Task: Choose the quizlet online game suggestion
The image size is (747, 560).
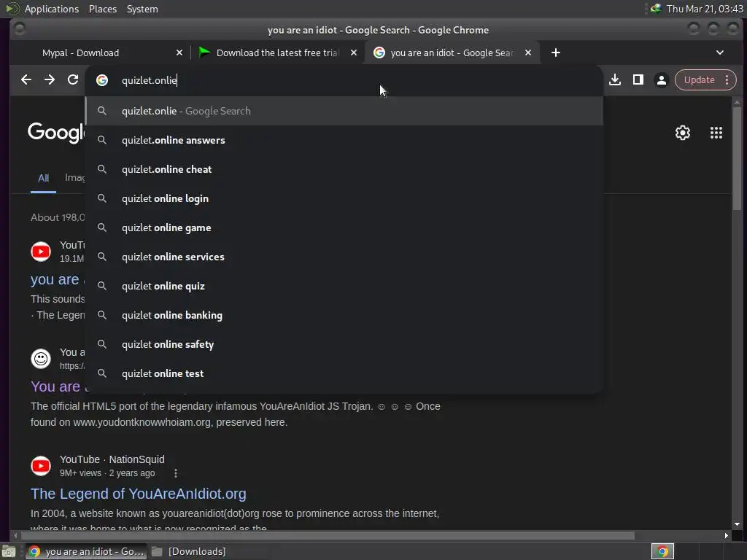Action: click(344, 227)
